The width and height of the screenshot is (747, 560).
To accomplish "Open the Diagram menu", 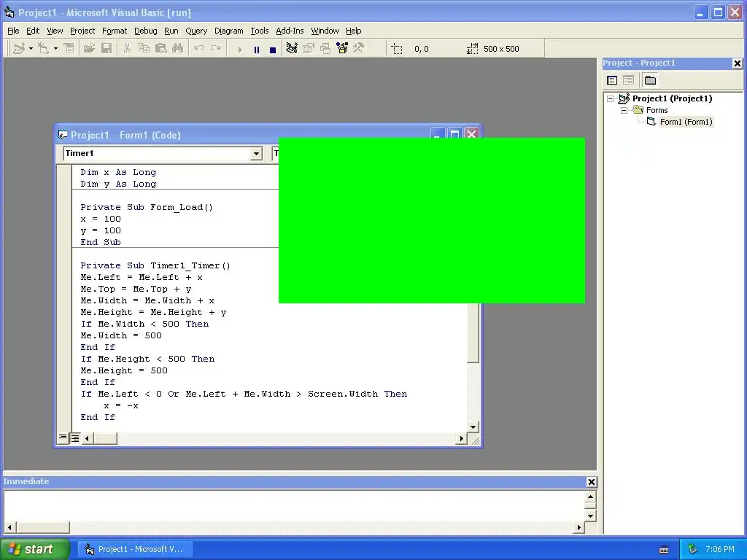I will [x=228, y=31].
